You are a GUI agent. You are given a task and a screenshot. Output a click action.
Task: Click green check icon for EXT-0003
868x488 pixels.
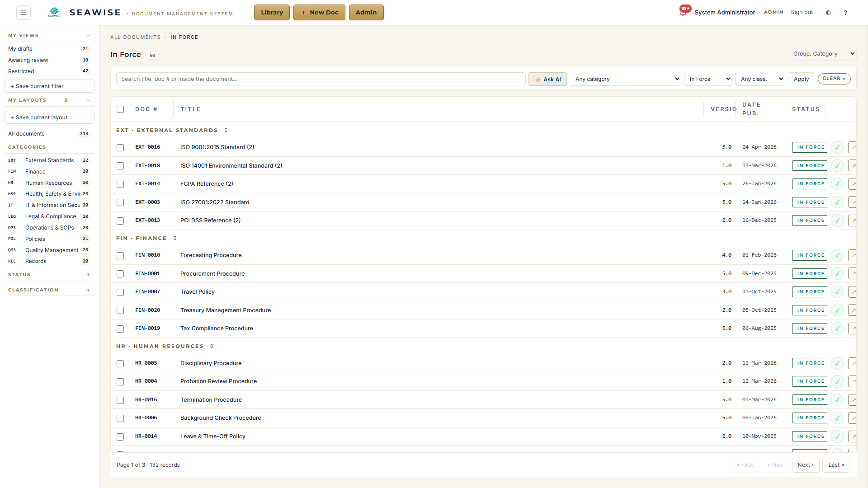[x=837, y=202]
